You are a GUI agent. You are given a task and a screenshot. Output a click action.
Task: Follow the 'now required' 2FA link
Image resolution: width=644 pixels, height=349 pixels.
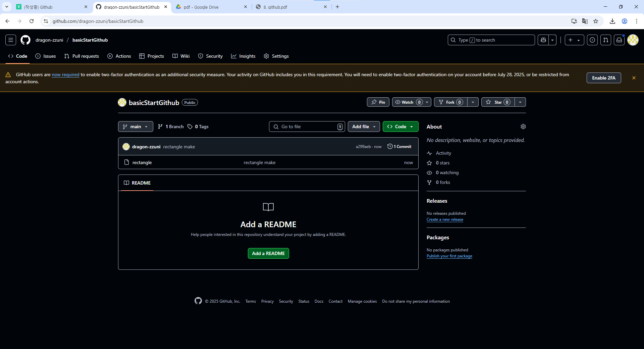65,75
